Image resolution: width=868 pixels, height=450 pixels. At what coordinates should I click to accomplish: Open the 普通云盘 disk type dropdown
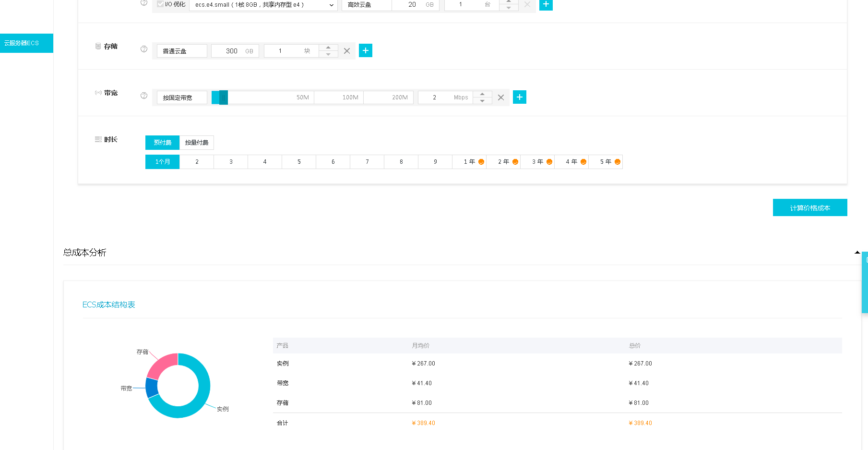[x=182, y=51]
